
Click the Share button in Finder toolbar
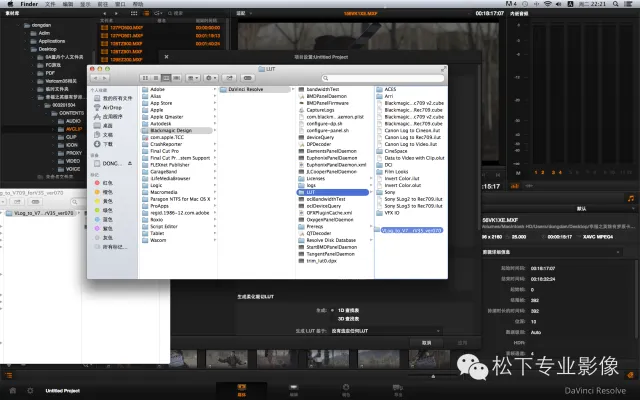tap(229, 78)
